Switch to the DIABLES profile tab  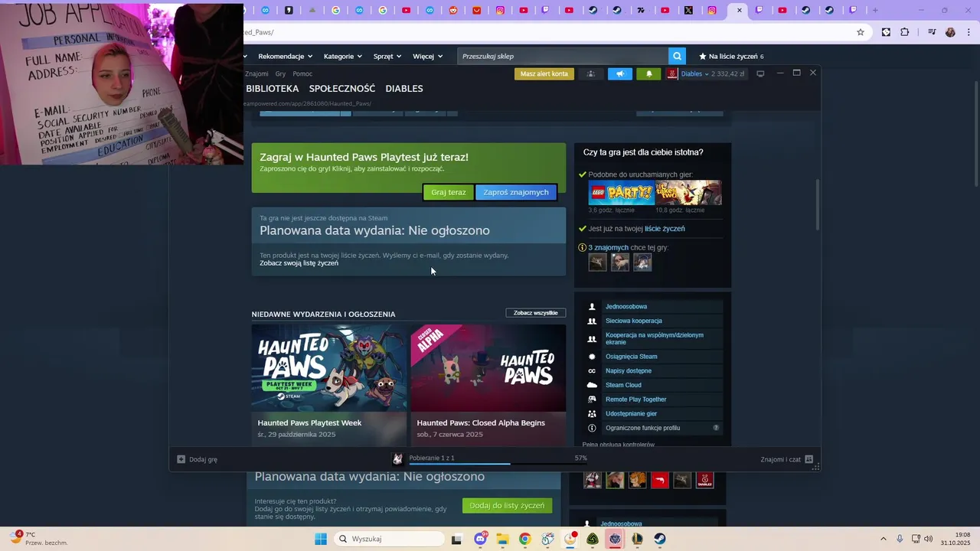(404, 89)
